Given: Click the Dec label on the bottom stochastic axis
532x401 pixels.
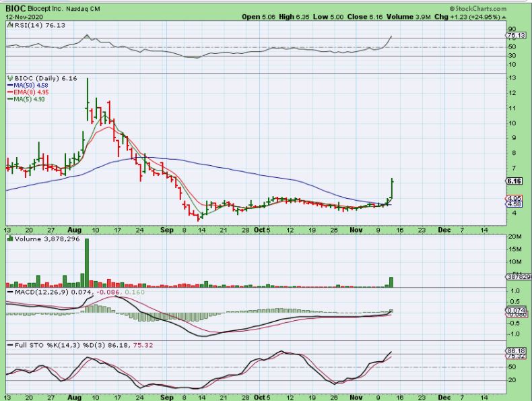Looking at the screenshot, I should 444,397.
